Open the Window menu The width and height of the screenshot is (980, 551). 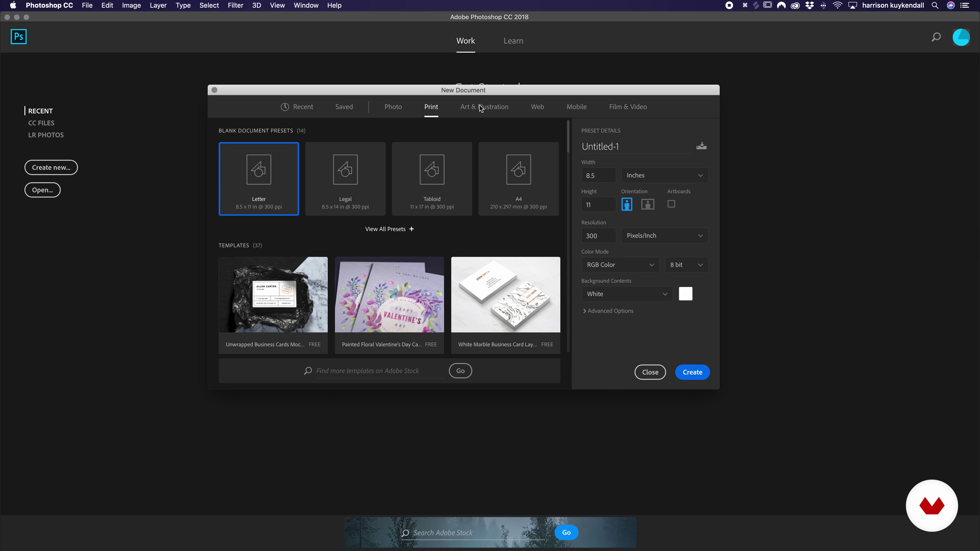pos(306,5)
